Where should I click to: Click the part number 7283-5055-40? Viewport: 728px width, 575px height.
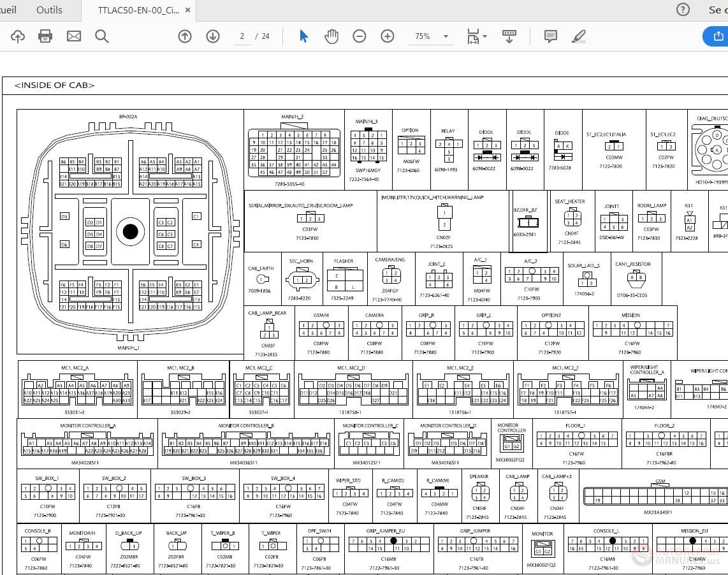tap(289, 184)
